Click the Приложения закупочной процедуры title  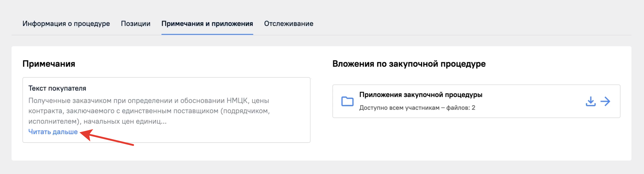tap(421, 95)
